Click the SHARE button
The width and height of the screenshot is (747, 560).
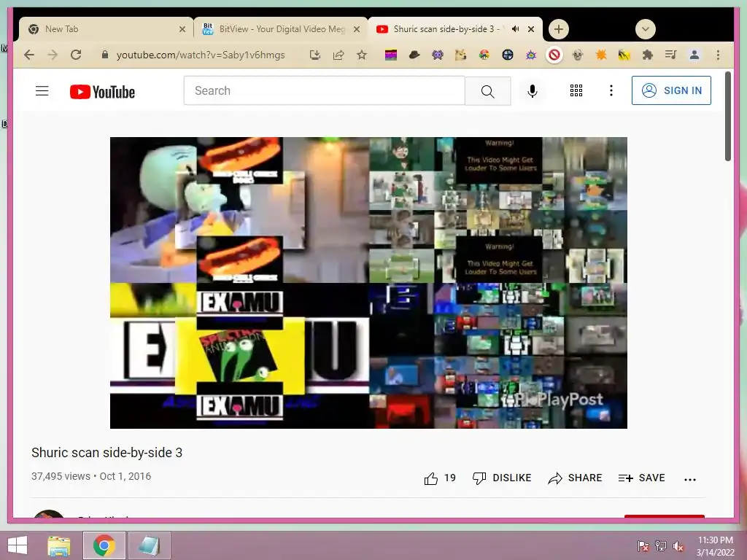click(x=575, y=478)
